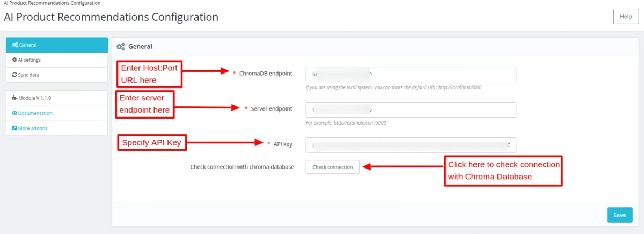Click the cogs icon in General panel header
Image resolution: width=644 pixels, height=234 pixels.
point(121,47)
